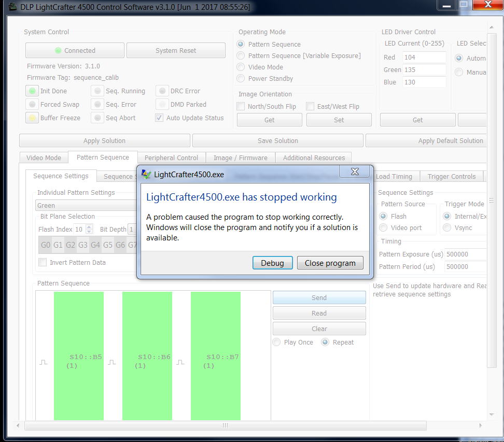Click Apply Default Solution button
This screenshot has width=504, height=442.
tap(426, 141)
